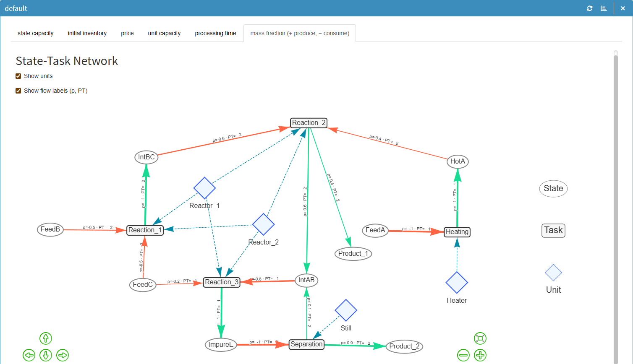Click the Reaction_2 task node
633x364 pixels.
(309, 123)
